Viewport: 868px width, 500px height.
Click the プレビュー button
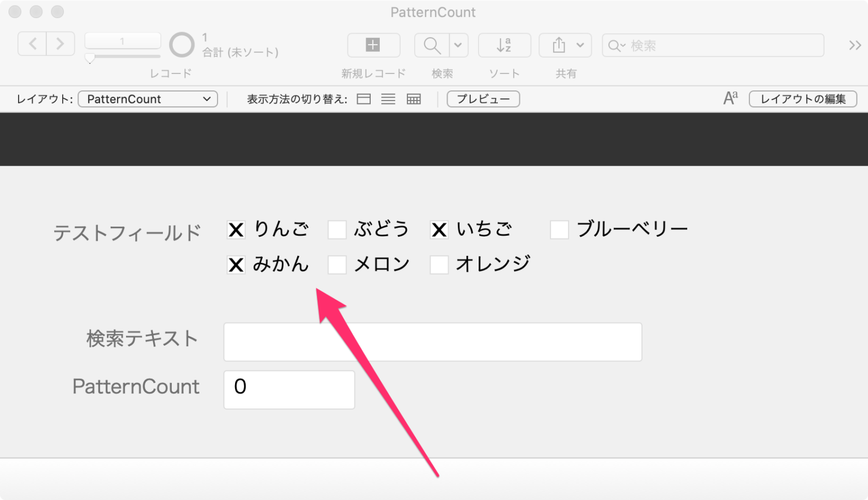(483, 99)
